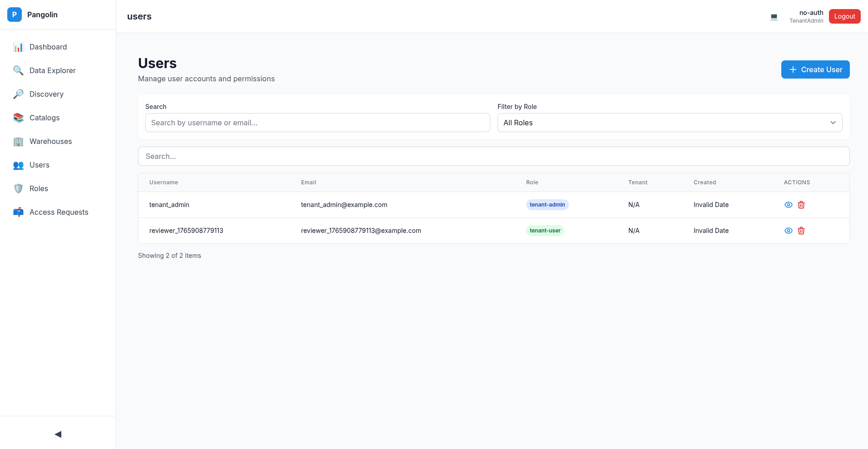View reviewer_1765908779113 user details

pos(789,231)
